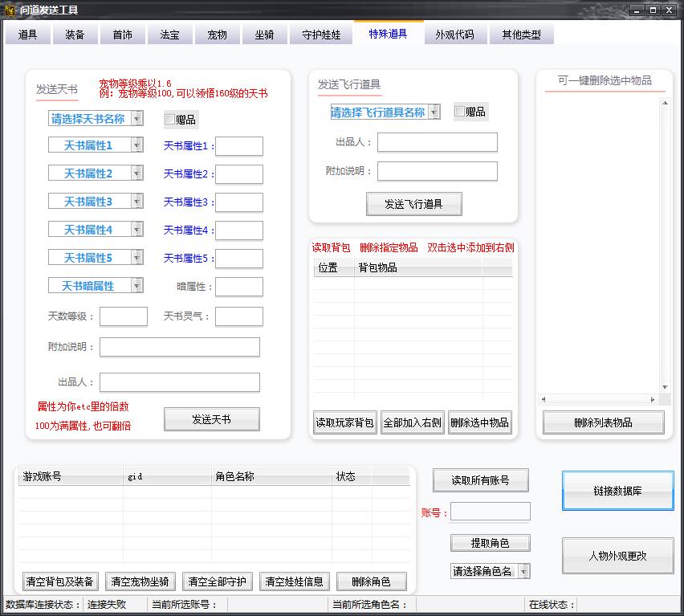Click right-panel vertical scrollbar down arrow
The image size is (684, 616).
click(x=665, y=388)
